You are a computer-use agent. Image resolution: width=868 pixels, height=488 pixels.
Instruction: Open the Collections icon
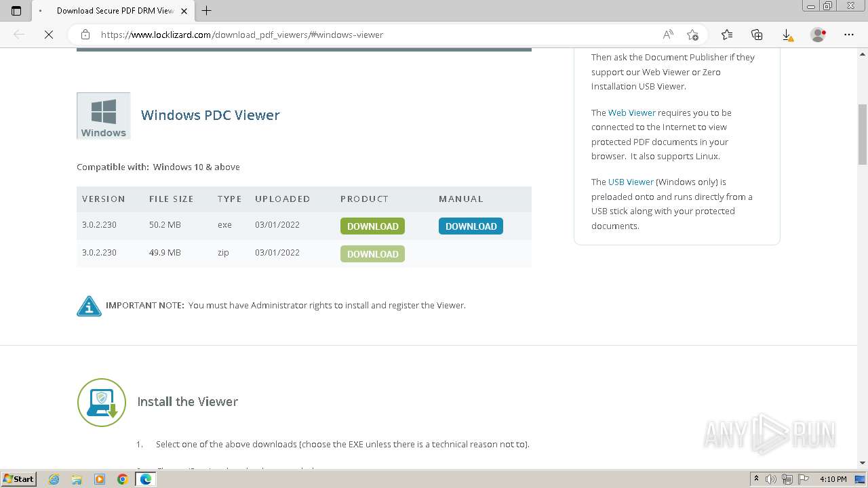757,35
